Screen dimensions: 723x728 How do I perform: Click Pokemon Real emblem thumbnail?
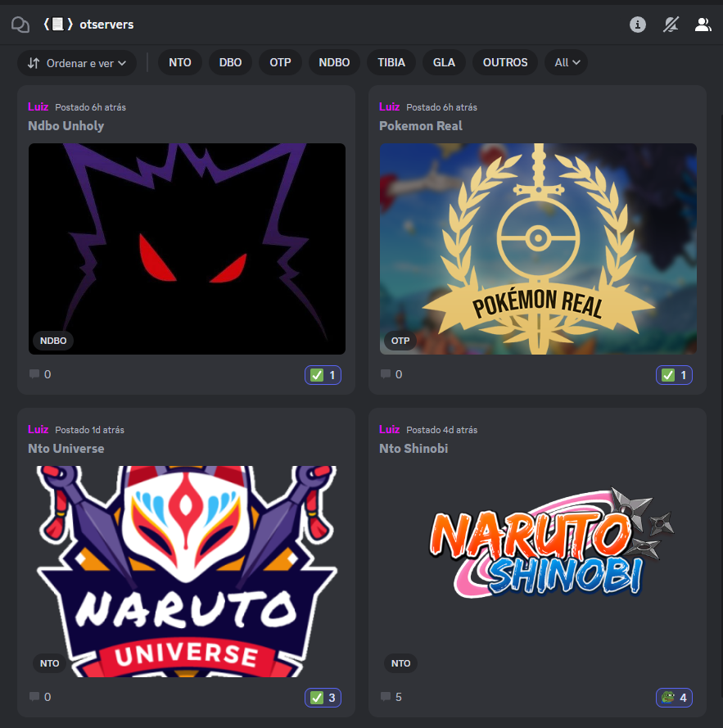pyautogui.click(x=538, y=249)
